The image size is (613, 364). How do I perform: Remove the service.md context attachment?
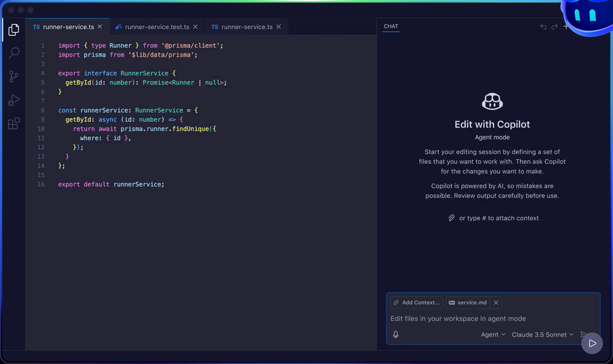497,302
